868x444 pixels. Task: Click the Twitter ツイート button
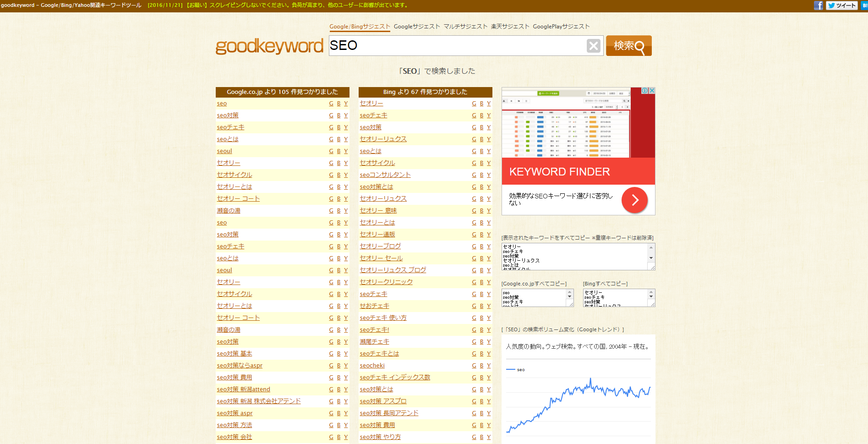point(842,5)
